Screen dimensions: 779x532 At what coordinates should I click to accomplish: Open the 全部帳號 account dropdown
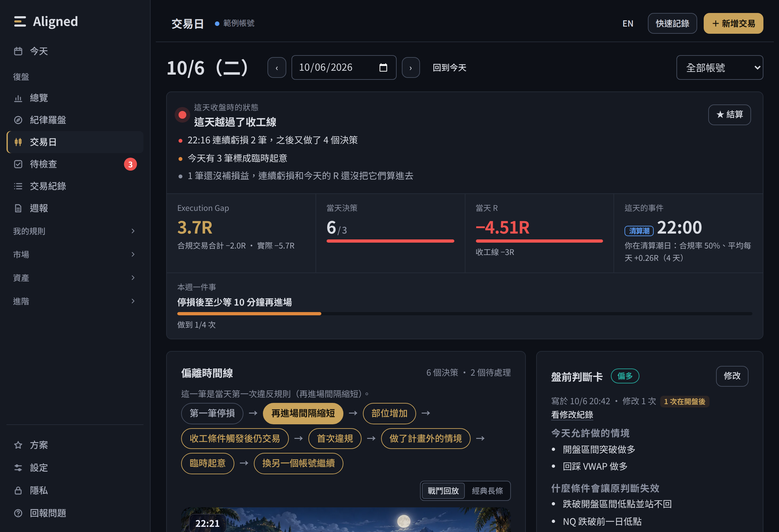click(x=720, y=68)
